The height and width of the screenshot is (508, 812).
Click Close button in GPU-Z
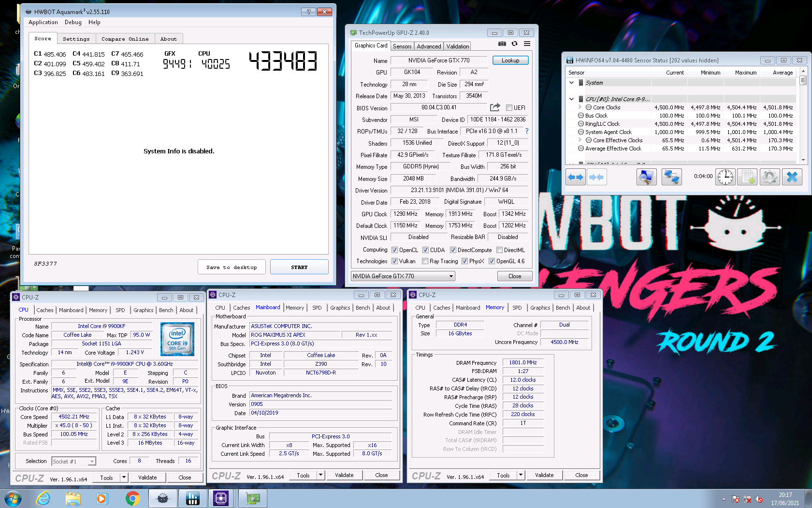tap(515, 276)
